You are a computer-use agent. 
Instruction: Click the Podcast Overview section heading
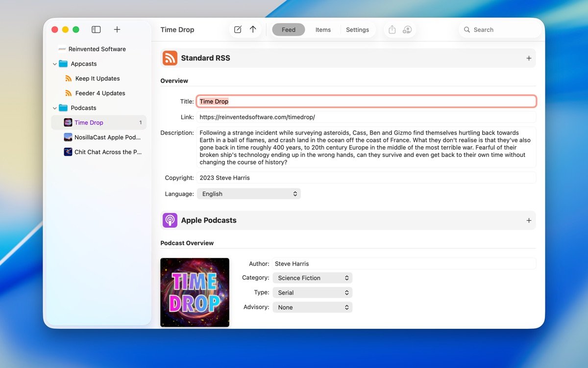click(x=187, y=243)
